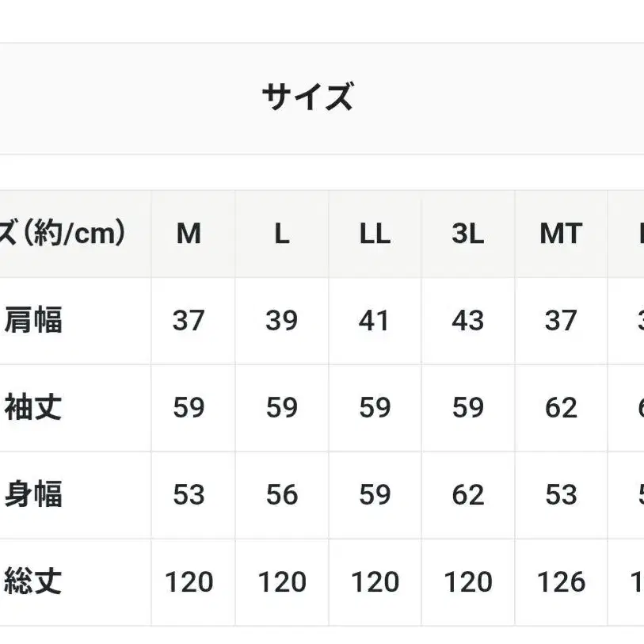Screen dimensions: 644x644
Task: Click the 肩幅 row label
Action: point(33,321)
